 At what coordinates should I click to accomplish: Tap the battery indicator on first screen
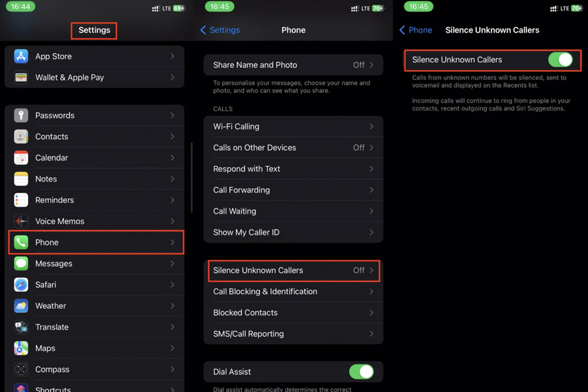click(x=179, y=8)
